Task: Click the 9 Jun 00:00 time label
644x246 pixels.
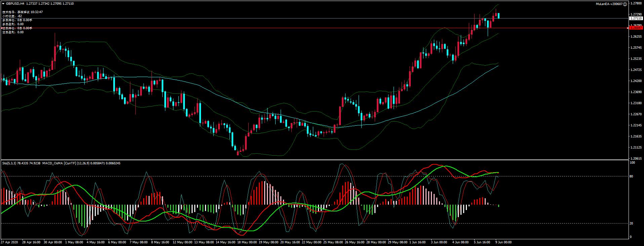Action: click(503, 242)
